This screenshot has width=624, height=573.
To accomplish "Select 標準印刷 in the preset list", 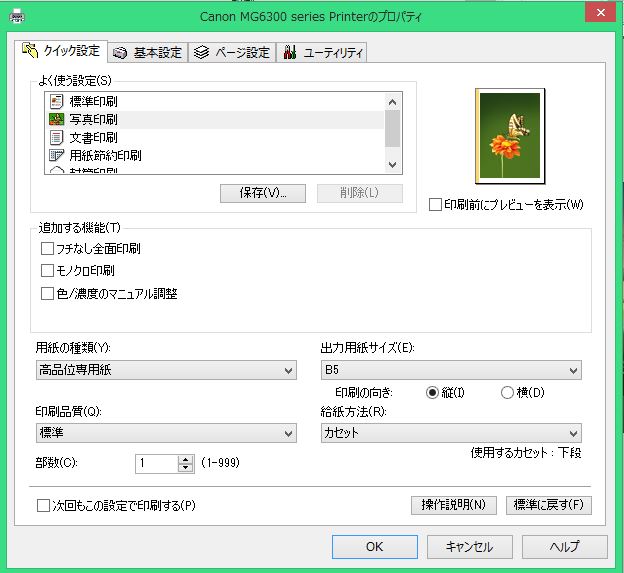I will tap(215, 102).
